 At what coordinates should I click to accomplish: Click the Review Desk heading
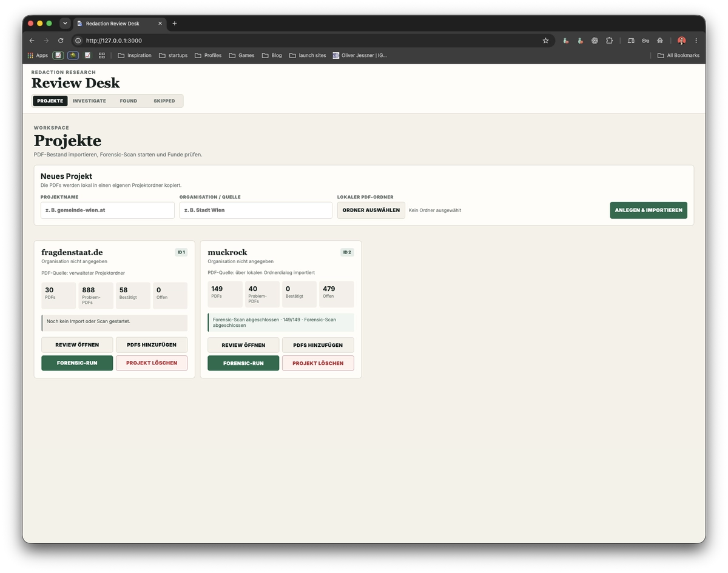coord(76,83)
